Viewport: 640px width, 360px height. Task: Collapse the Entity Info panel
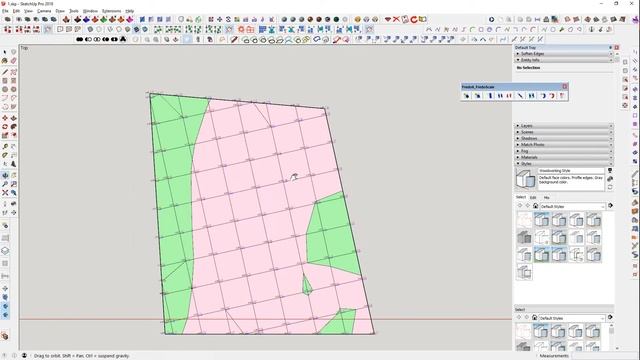[564, 60]
